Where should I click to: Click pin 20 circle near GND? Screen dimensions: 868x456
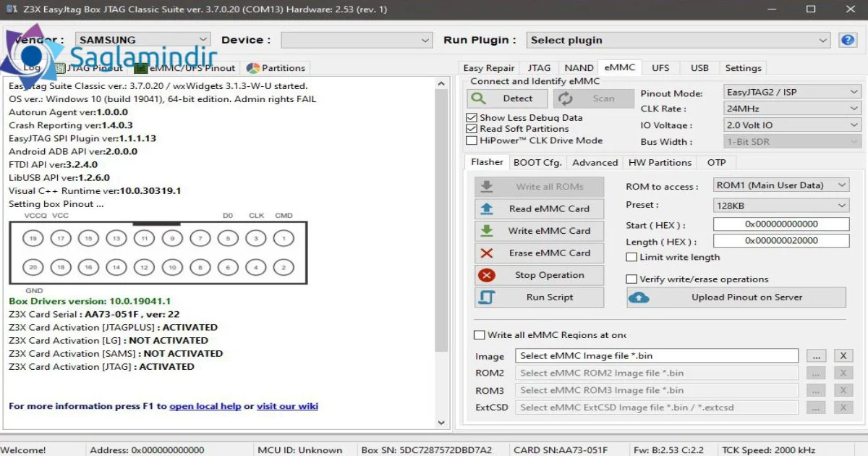[x=33, y=268]
